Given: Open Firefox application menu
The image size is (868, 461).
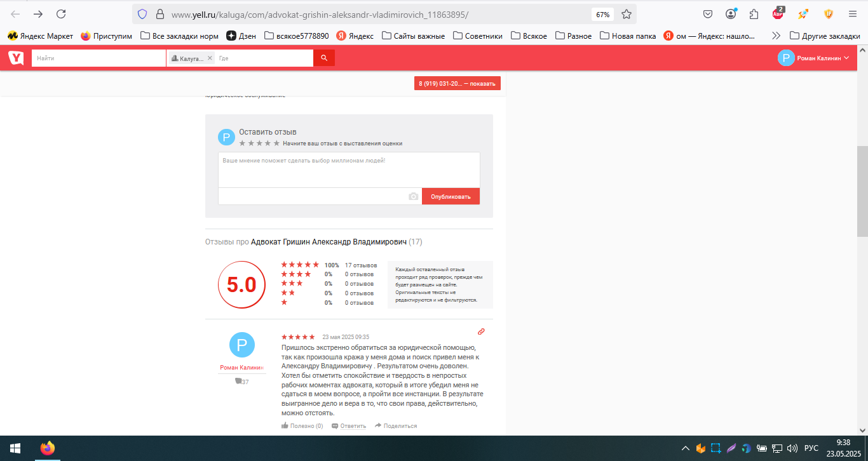Looking at the screenshot, I should tap(852, 14).
